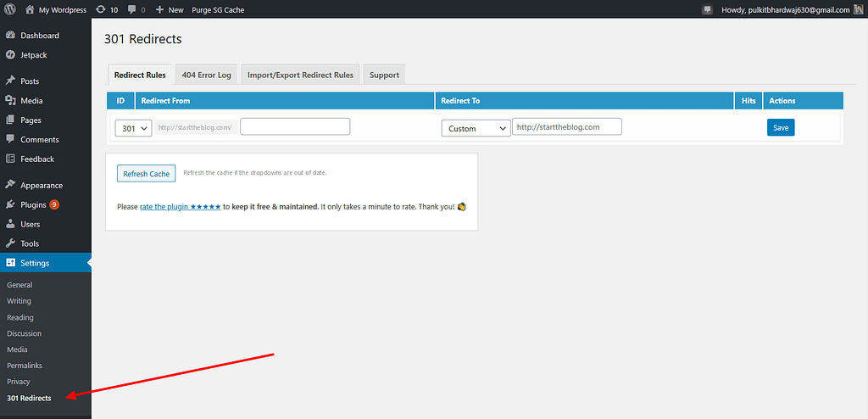868x419 pixels.
Task: Open the 301 redirect type dropdown
Action: click(133, 128)
